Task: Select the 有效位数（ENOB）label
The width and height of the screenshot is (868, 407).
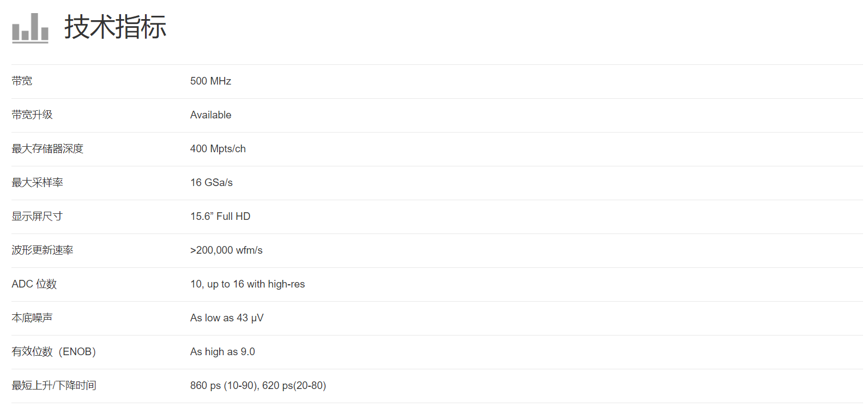Action: point(53,352)
